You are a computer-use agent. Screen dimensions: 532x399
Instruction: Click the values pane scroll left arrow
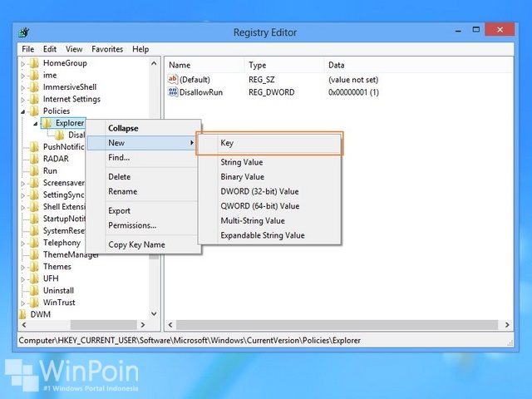(170, 325)
